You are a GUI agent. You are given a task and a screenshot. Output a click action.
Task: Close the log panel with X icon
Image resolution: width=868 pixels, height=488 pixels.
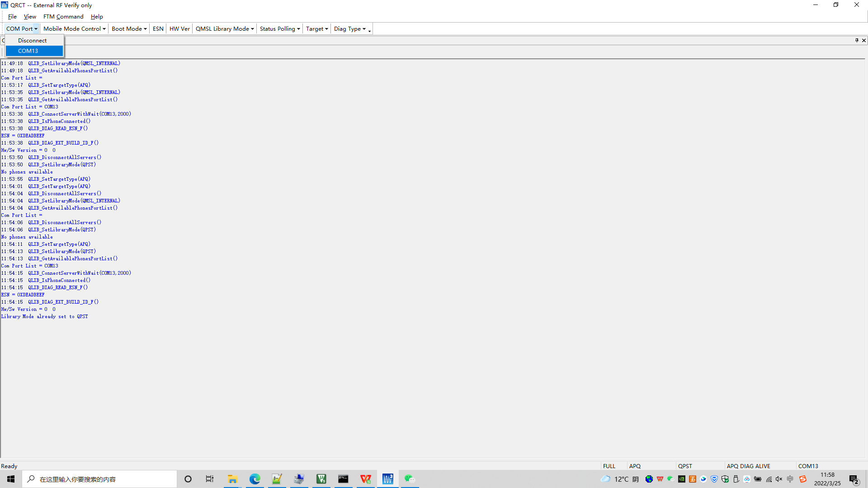click(x=864, y=40)
